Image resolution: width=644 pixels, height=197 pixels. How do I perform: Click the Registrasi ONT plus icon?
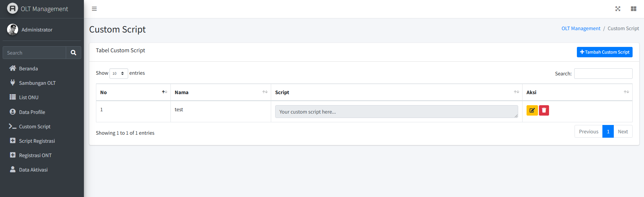[13, 155]
